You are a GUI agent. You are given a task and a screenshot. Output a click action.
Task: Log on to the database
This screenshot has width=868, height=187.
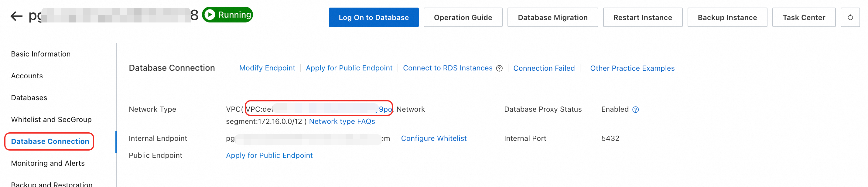pos(373,18)
